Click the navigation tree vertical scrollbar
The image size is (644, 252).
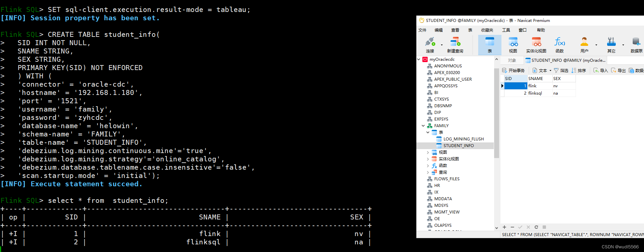click(x=496, y=113)
